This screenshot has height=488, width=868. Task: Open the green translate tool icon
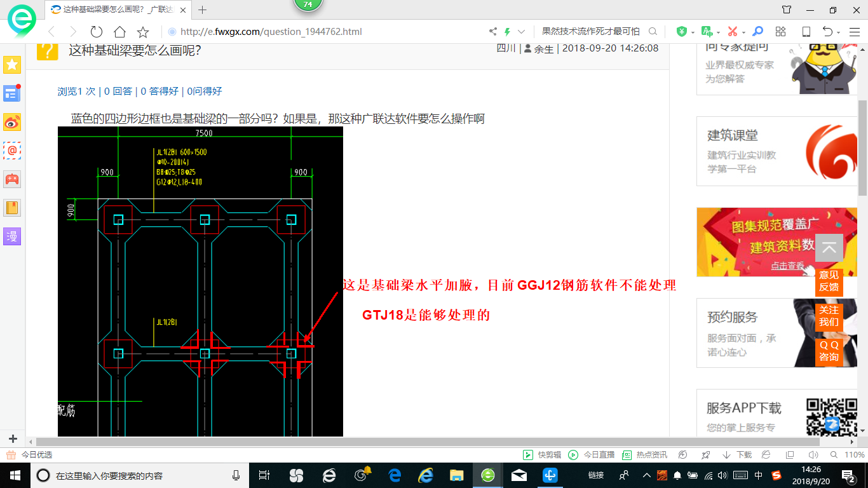tap(707, 31)
